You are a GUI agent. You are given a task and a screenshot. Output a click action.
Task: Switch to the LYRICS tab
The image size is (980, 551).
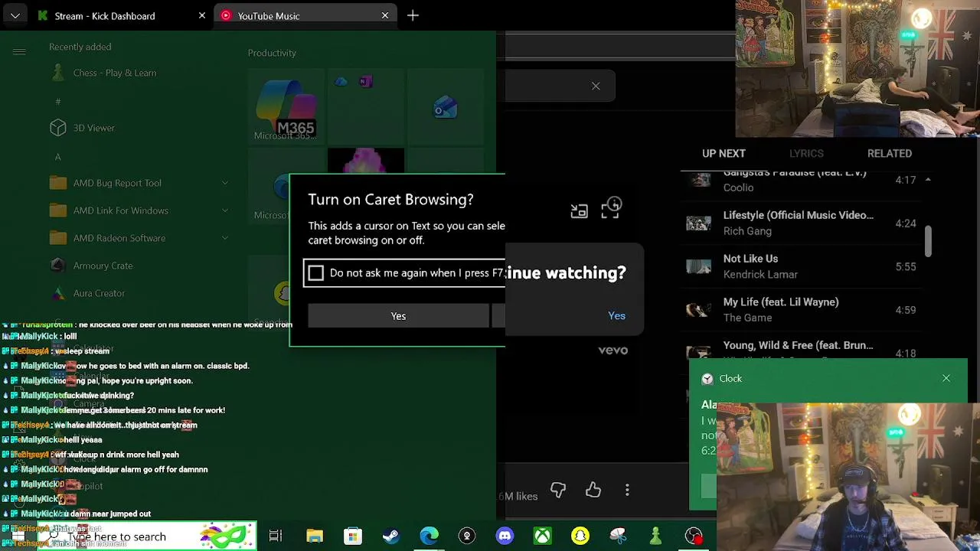806,153
